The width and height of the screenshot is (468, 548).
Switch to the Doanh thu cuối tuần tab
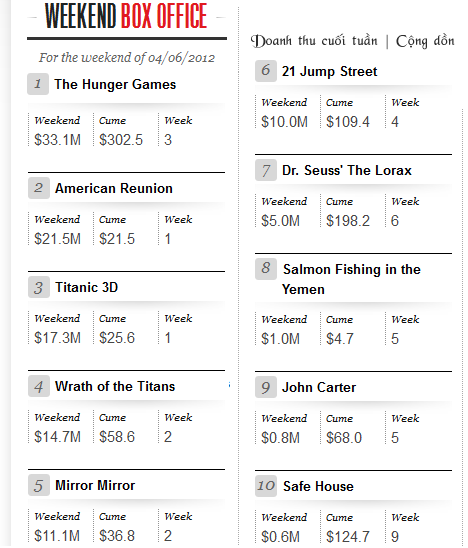(x=315, y=41)
